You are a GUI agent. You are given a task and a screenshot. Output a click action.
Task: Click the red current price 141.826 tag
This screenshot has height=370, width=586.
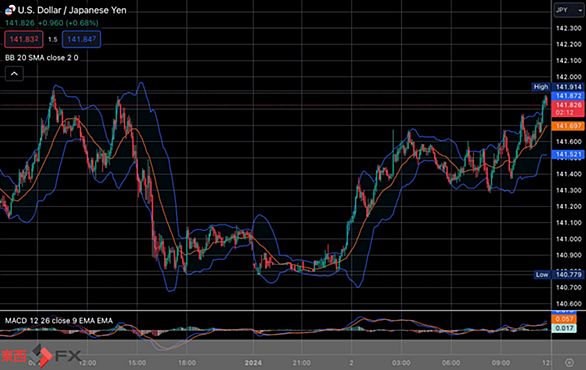click(568, 108)
